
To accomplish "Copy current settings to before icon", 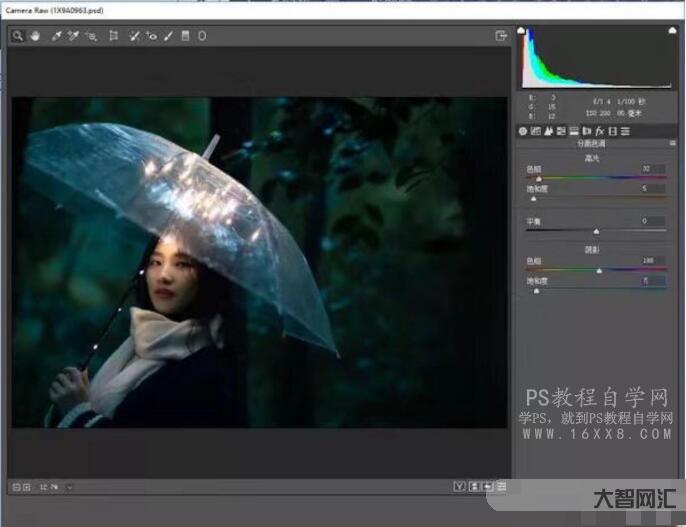I will pos(487,486).
